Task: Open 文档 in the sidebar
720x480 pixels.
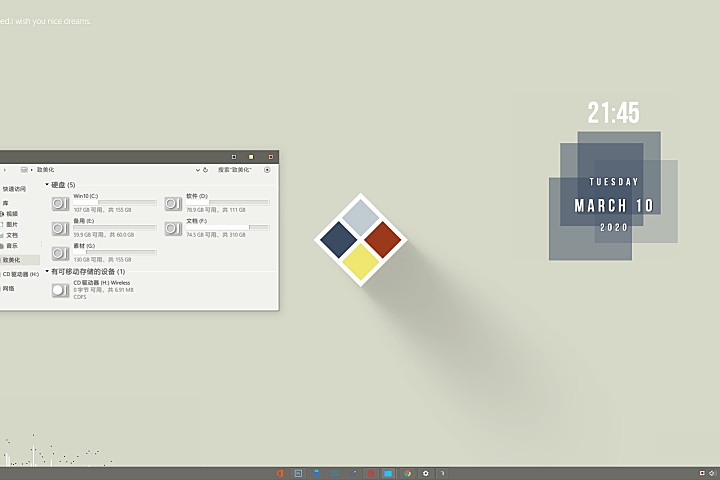Action: (12, 235)
